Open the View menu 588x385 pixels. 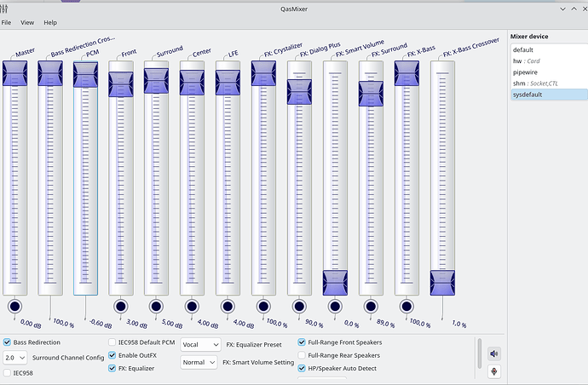pos(27,22)
